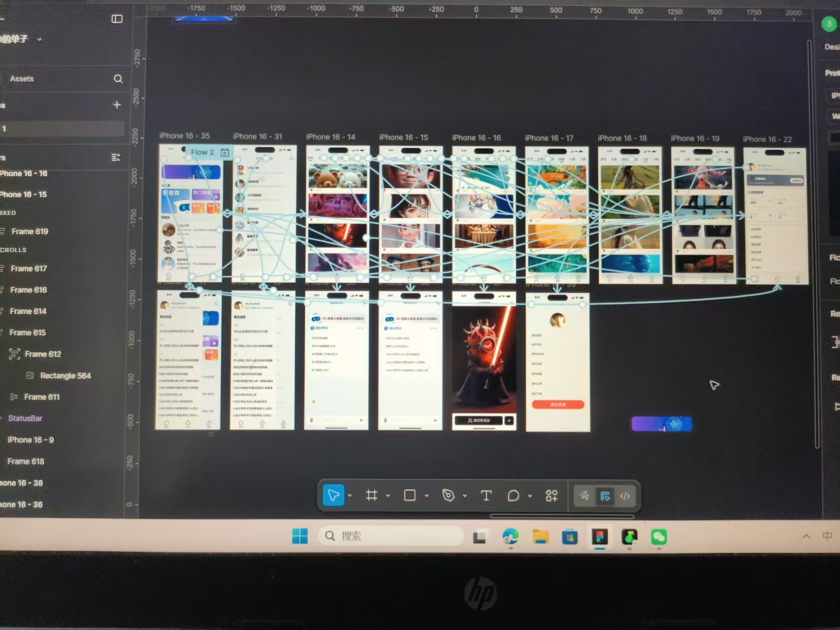
Task: Select the Frame tool
Action: pos(372,495)
